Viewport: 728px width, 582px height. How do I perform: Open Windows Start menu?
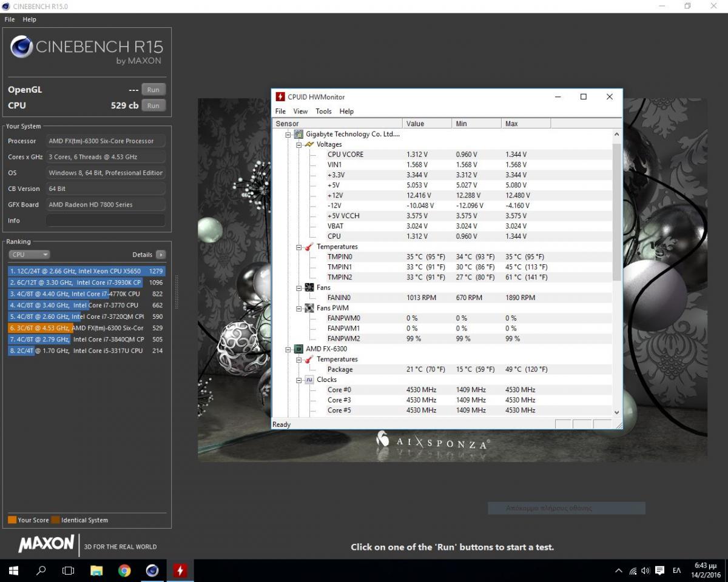click(x=13, y=570)
